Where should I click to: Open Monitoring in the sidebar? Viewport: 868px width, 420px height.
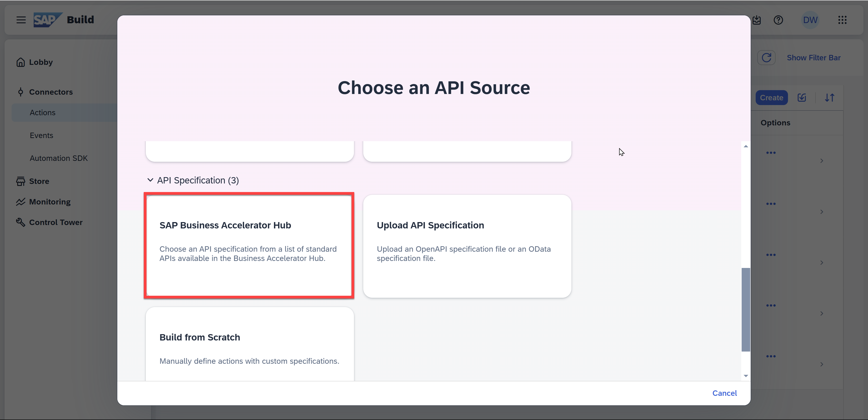[x=50, y=202]
